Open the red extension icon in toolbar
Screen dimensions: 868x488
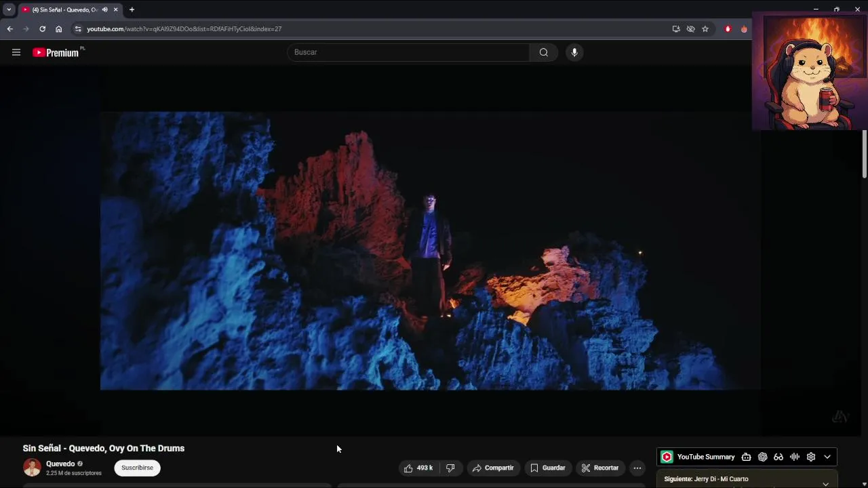tap(728, 29)
